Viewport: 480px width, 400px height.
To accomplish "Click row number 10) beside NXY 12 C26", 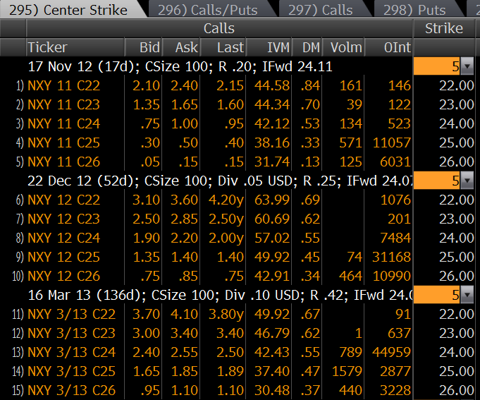I will click(x=18, y=277).
